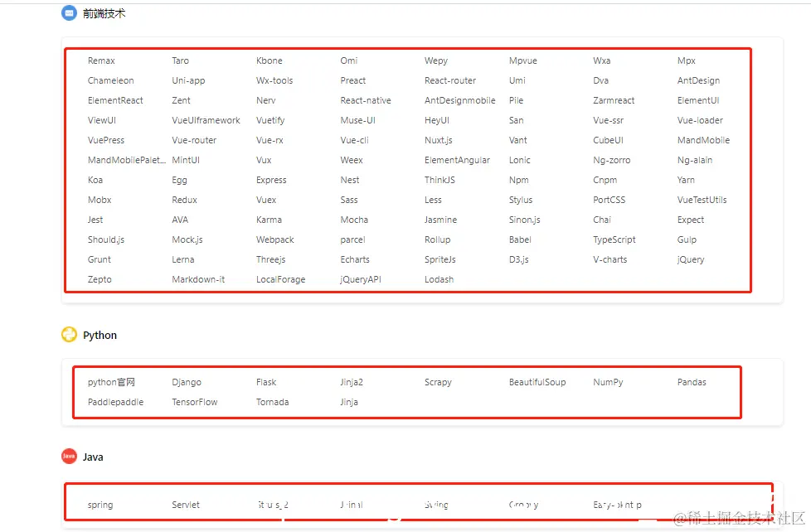Image resolution: width=811 pixels, height=532 pixels.
Task: Open the Omi link
Action: point(349,60)
